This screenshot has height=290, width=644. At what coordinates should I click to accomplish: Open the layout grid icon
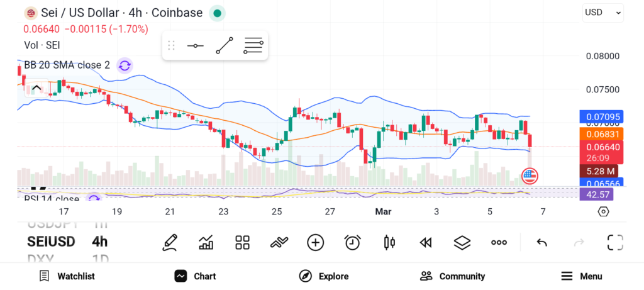tap(242, 242)
